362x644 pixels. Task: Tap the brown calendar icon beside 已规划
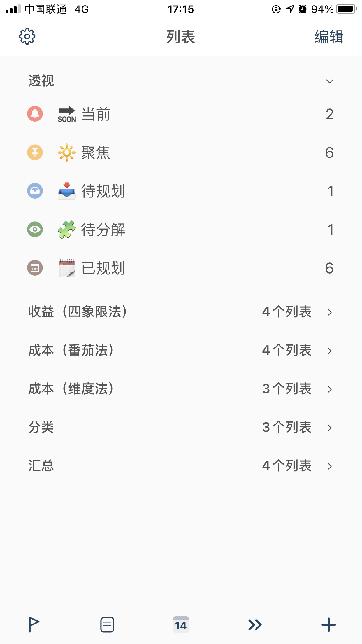coord(35,268)
